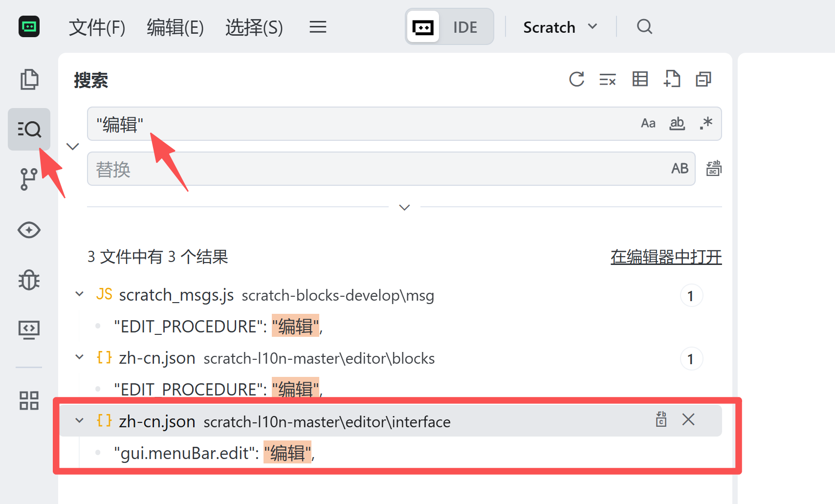Toggle Use Regular Expression

pos(706,123)
